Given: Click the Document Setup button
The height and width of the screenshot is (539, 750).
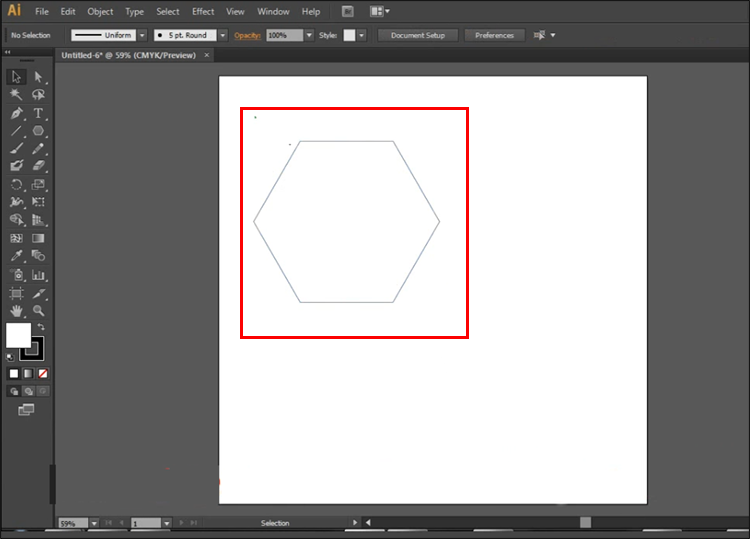Looking at the screenshot, I should click(418, 35).
